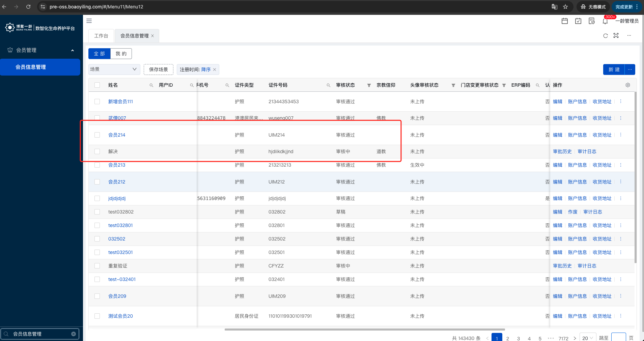The height and width of the screenshot is (341, 644).
Task: Filter the 门店变更审核状态 column
Action: (504, 85)
